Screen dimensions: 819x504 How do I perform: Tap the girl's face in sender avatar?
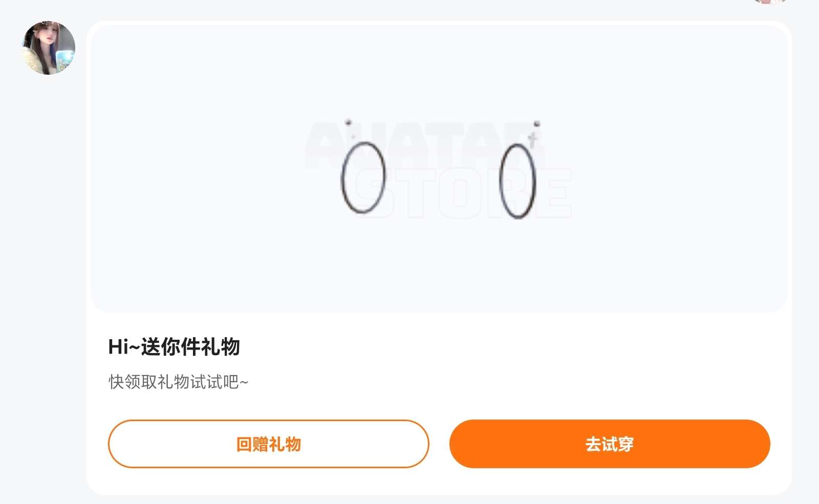(47, 40)
